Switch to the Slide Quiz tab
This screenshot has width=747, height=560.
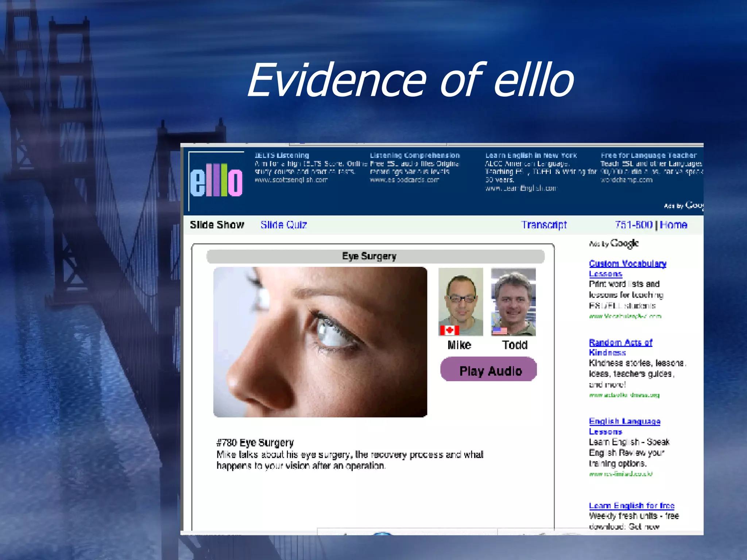click(283, 225)
